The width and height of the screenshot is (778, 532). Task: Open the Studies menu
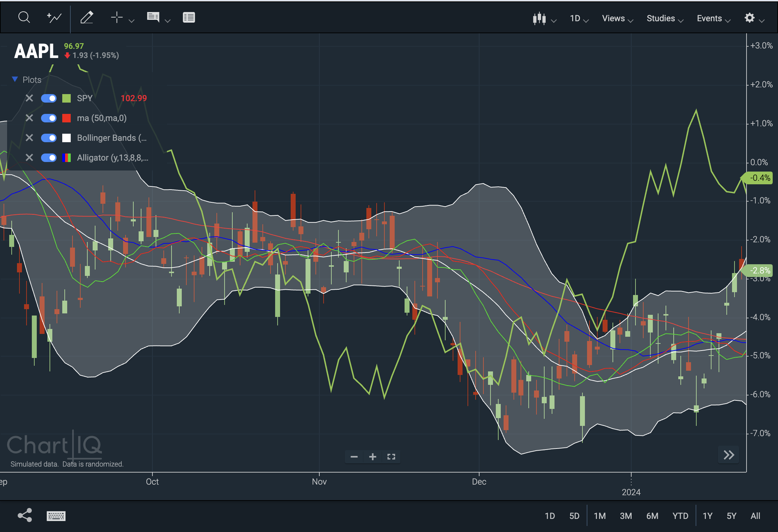click(x=665, y=18)
